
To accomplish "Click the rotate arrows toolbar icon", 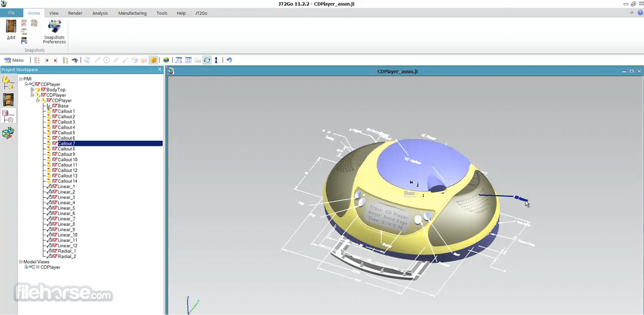I will 207,60.
